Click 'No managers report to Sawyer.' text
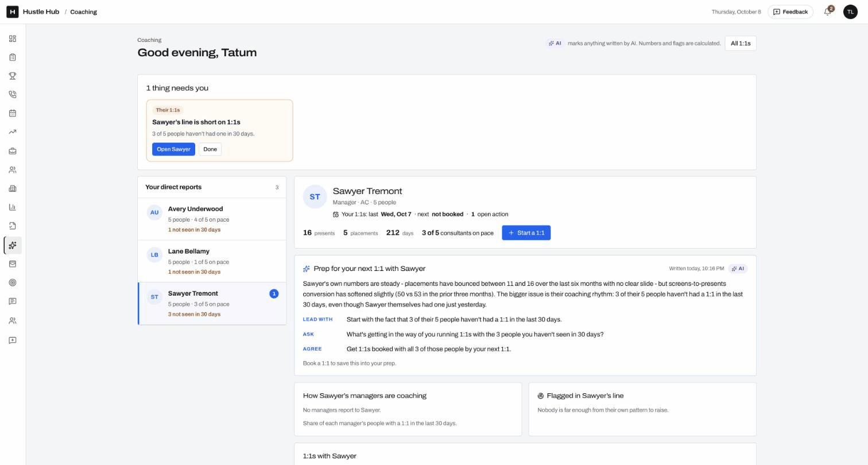The image size is (868, 465). (x=342, y=410)
